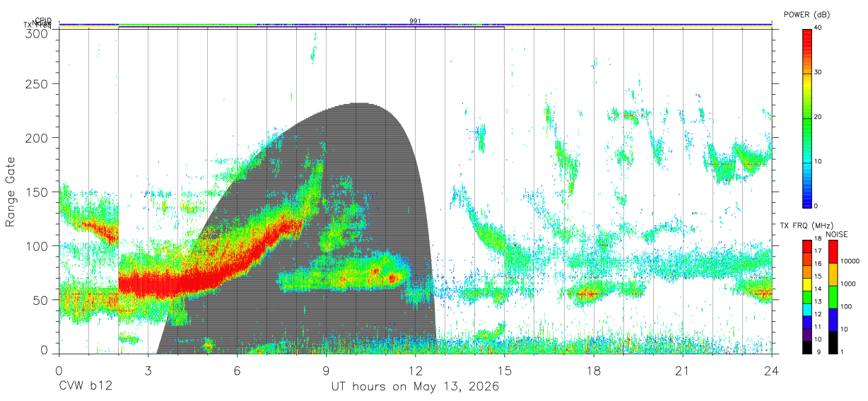
Task: Click the noise/frequency status strip above the plot
Action: [x=415, y=25]
